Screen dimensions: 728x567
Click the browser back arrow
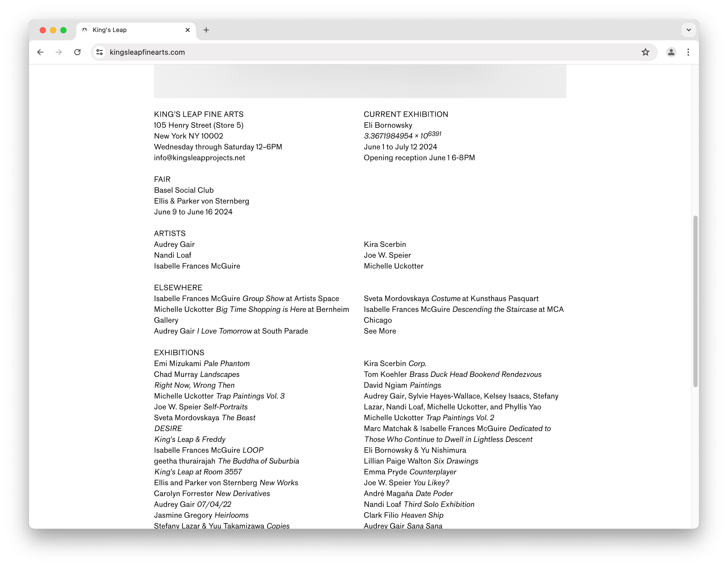coord(40,52)
